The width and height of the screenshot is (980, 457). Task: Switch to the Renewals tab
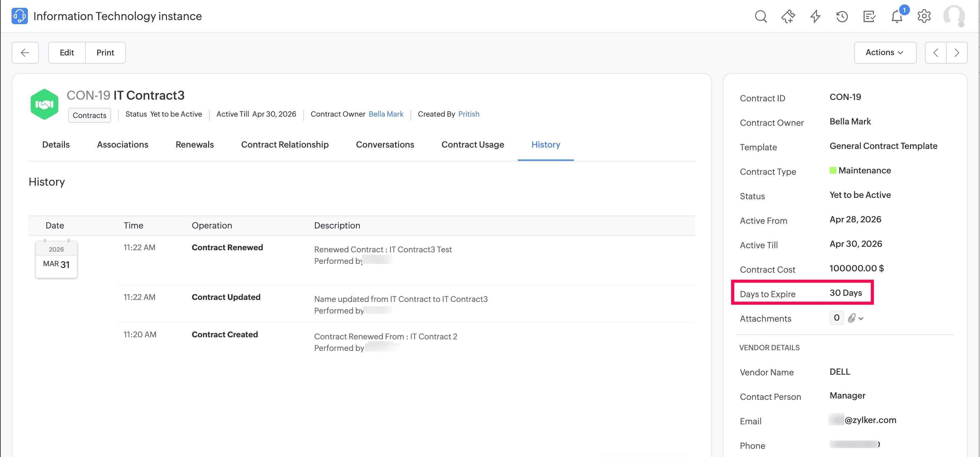pyautogui.click(x=195, y=145)
